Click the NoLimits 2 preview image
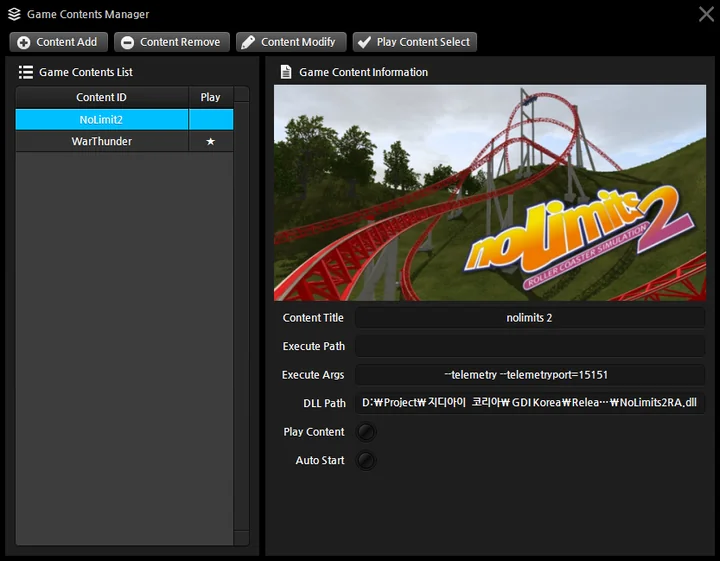 (x=490, y=193)
